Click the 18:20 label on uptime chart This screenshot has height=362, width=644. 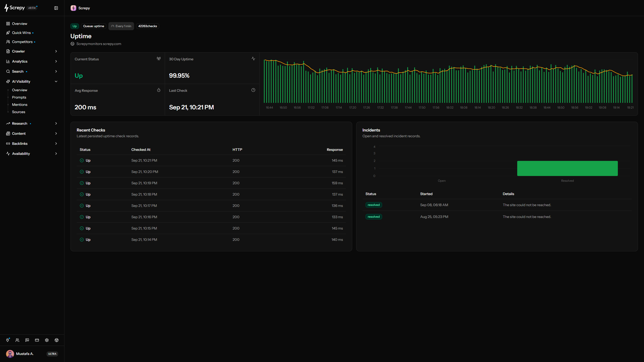pos(491,108)
